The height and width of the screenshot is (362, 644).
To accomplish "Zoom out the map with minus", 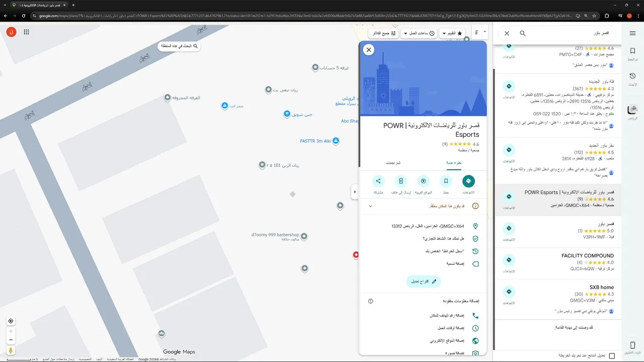I will (x=11, y=340).
